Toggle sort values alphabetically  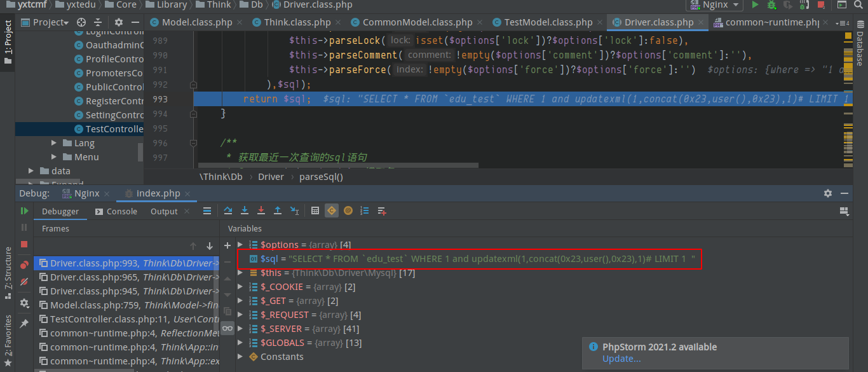[365, 210]
